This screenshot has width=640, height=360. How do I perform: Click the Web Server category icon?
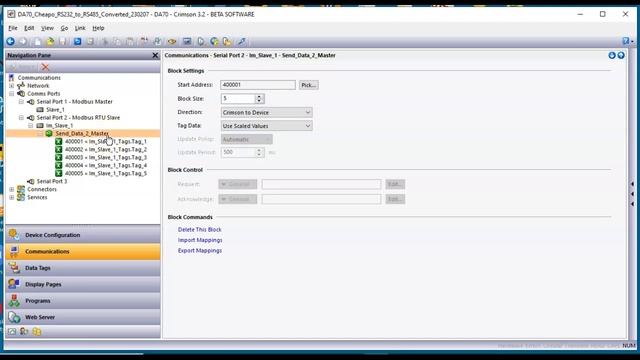pyautogui.click(x=14, y=317)
